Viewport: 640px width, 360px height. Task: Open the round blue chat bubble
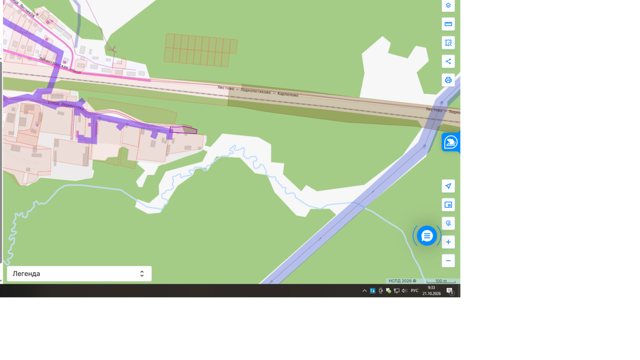click(427, 236)
